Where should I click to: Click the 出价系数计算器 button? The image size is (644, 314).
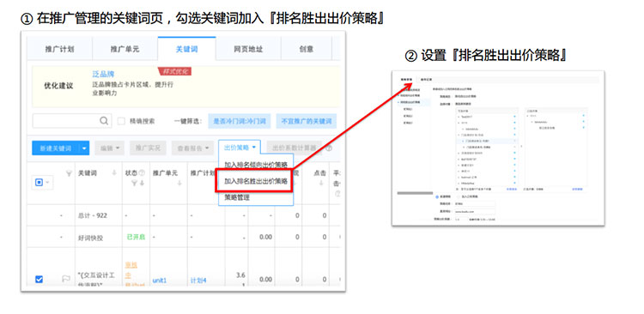coord(294,148)
